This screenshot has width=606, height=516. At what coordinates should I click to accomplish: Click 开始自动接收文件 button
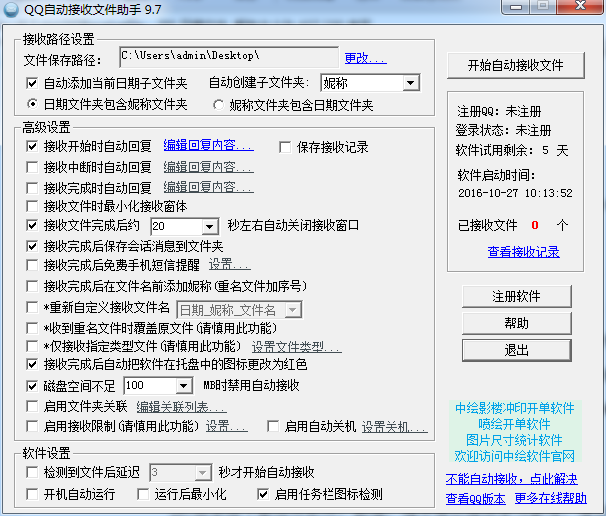[516, 65]
